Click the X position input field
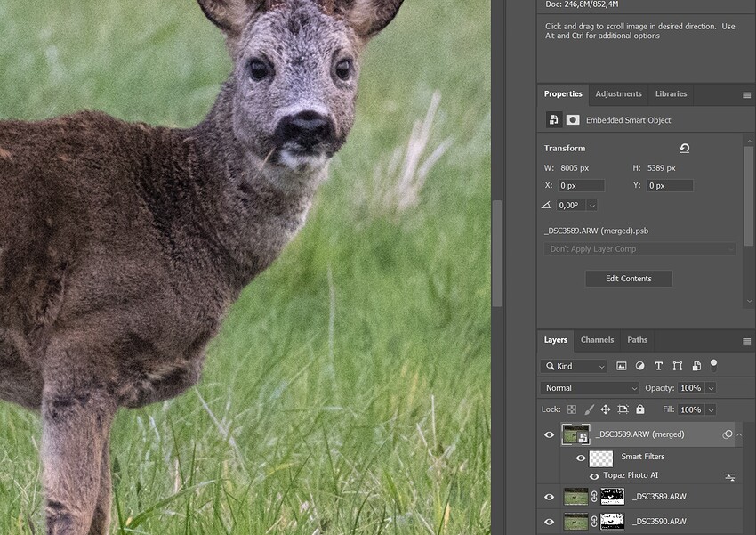 click(x=581, y=186)
